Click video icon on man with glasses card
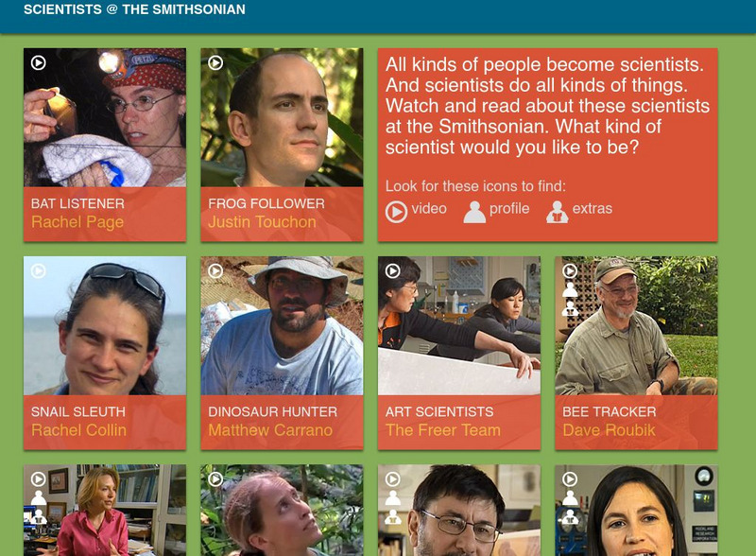Image resolution: width=756 pixels, height=556 pixels. [x=392, y=478]
